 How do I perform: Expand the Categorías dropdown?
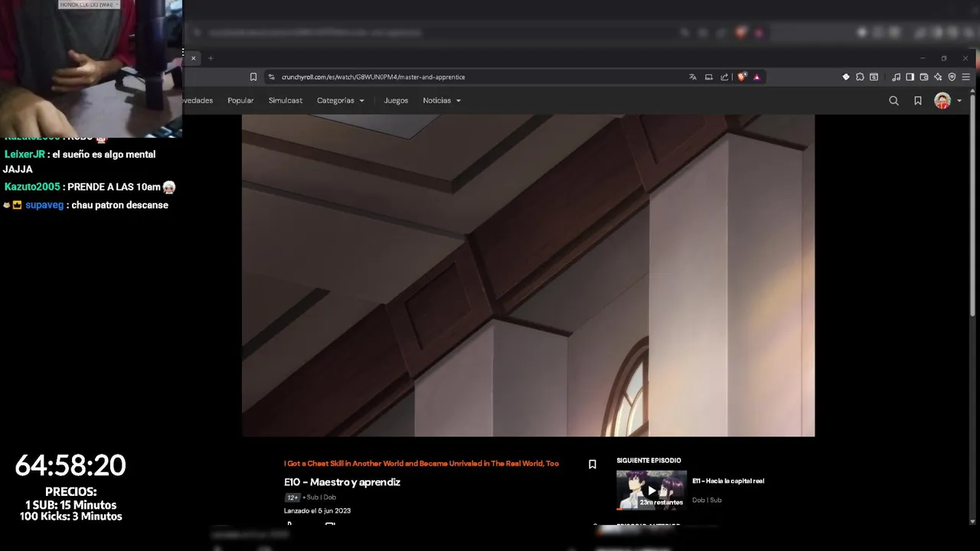(341, 100)
